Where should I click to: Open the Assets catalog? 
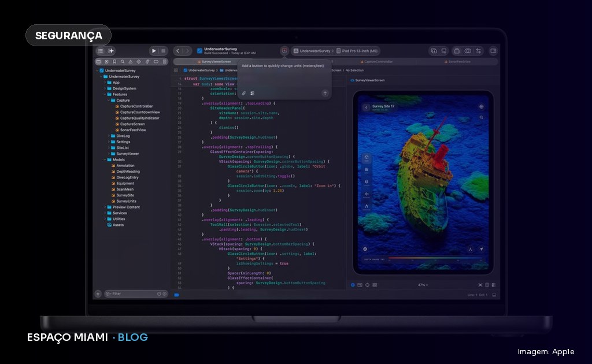coord(115,225)
